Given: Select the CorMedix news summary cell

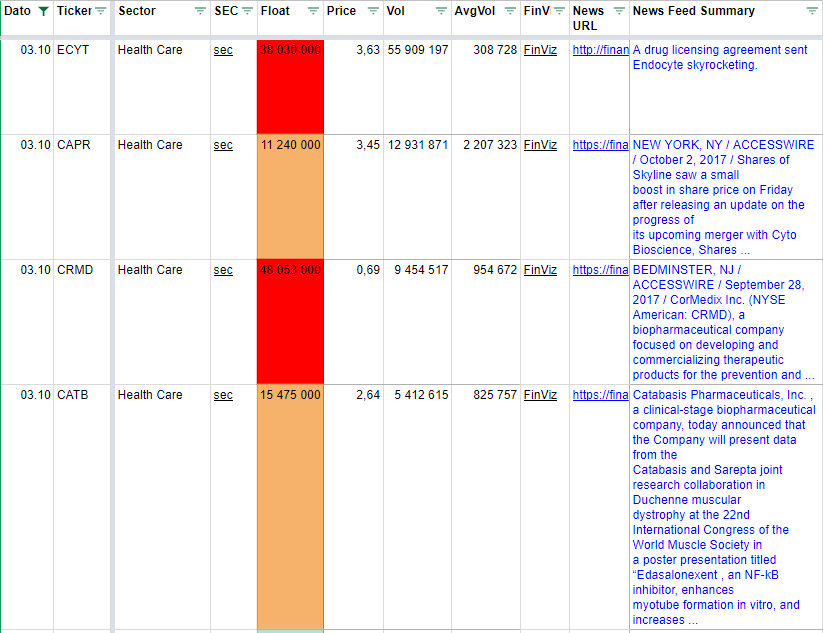Looking at the screenshot, I should tap(726, 322).
